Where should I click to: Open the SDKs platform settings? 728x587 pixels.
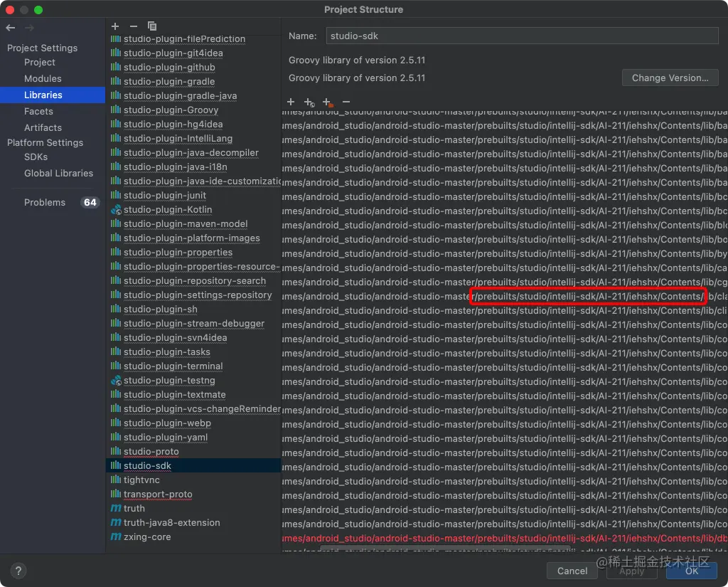(x=36, y=157)
